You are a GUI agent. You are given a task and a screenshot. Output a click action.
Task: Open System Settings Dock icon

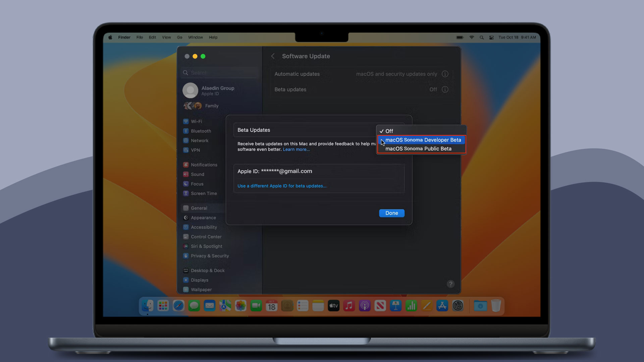pos(458,306)
